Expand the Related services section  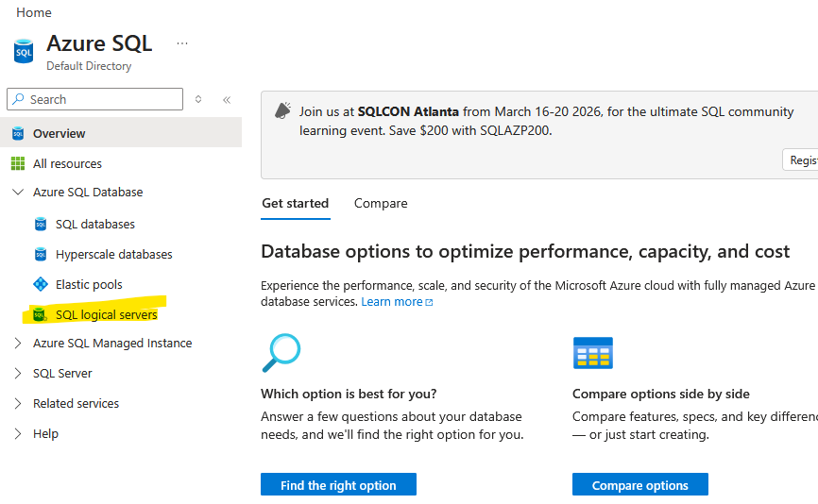18,404
